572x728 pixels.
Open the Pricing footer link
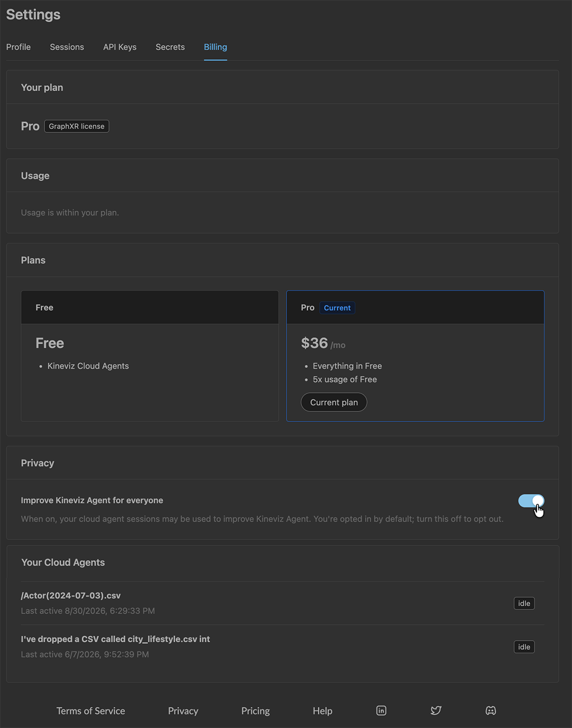point(256,711)
